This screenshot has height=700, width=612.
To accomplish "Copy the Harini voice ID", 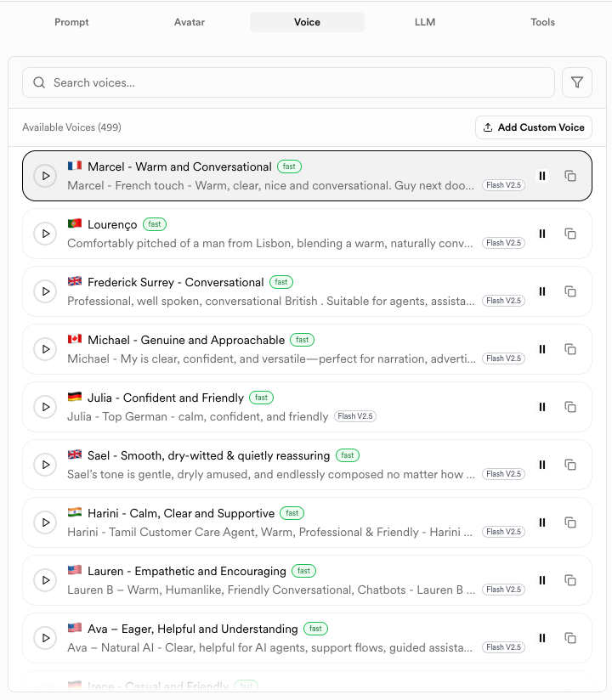I will click(x=570, y=522).
